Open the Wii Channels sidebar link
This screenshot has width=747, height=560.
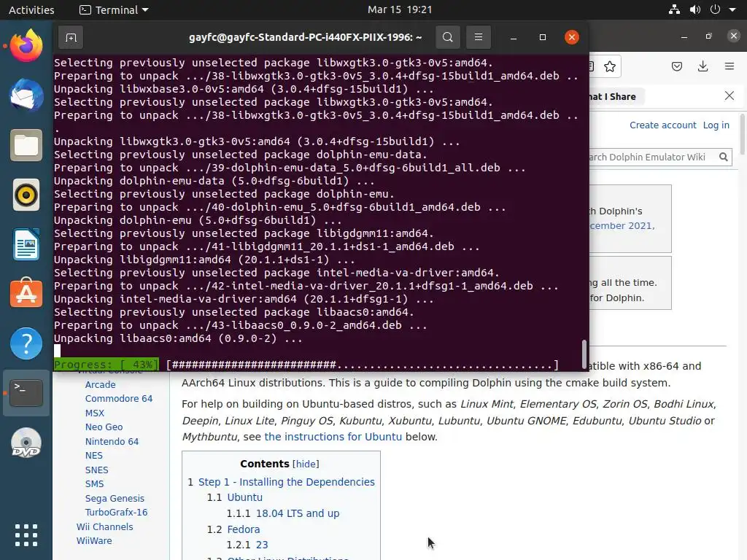pyautogui.click(x=104, y=526)
